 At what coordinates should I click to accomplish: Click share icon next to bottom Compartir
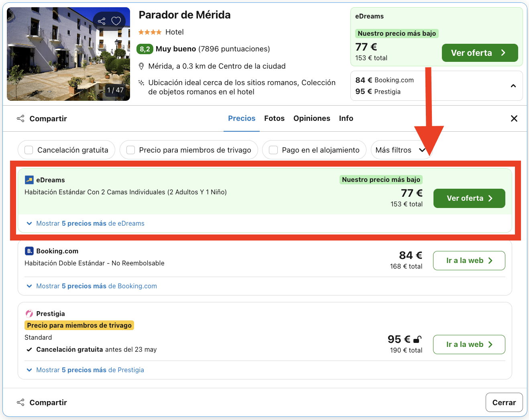(x=20, y=402)
